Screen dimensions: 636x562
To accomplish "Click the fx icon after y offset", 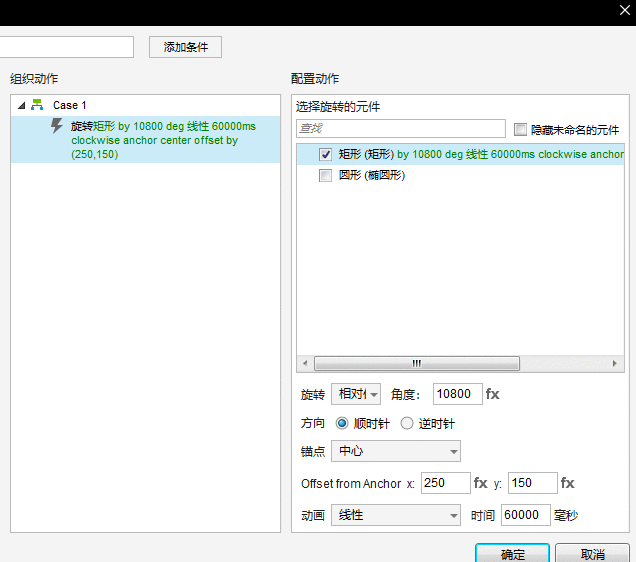I will [567, 483].
